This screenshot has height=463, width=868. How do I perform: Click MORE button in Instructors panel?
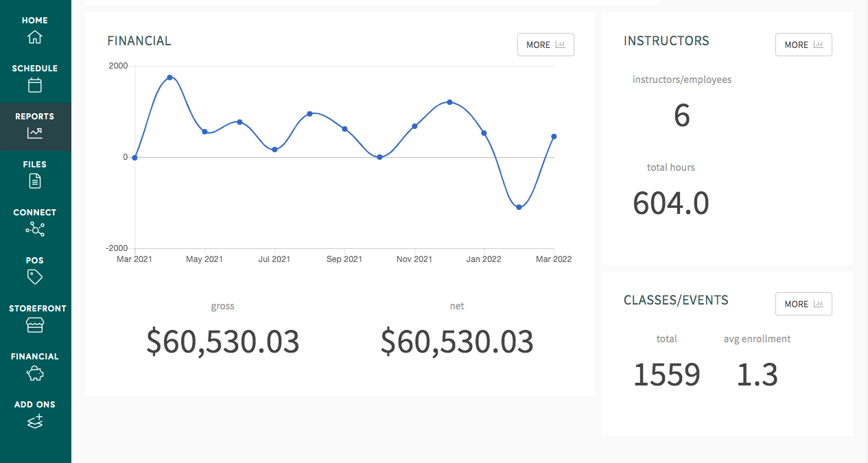[x=804, y=45]
